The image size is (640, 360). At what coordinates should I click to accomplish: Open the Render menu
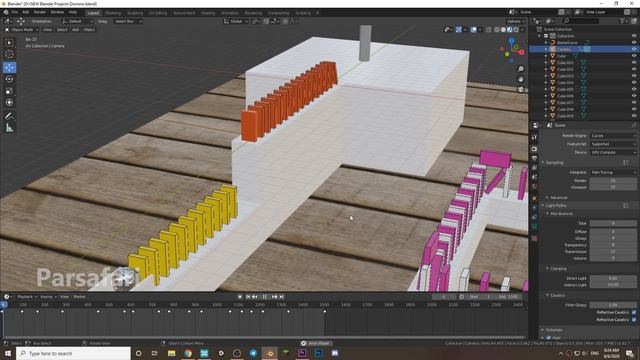[40, 12]
